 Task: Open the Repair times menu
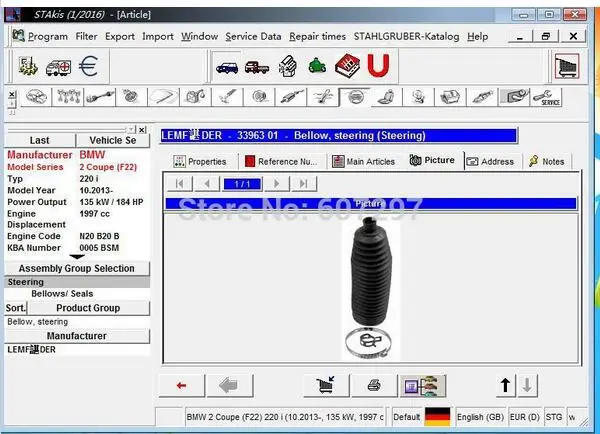click(x=317, y=36)
